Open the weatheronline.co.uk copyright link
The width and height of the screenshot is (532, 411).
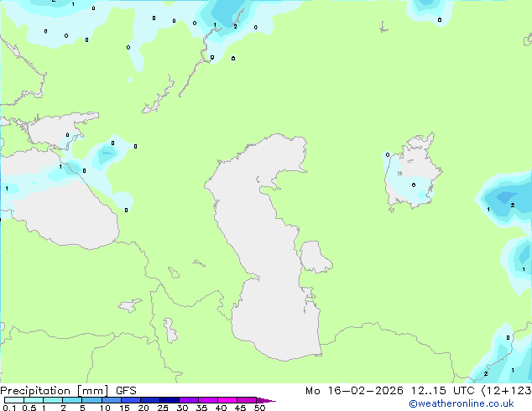pyautogui.click(x=462, y=403)
